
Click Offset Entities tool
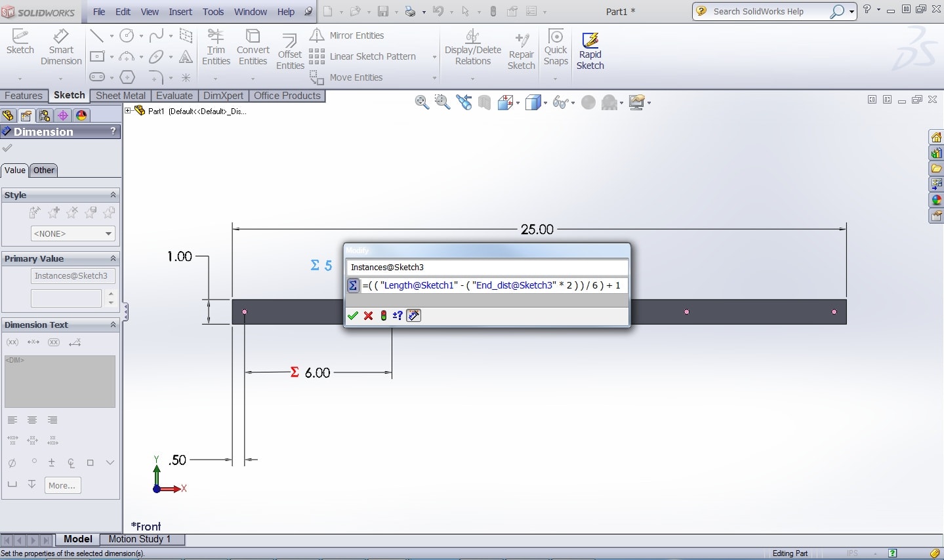(x=290, y=52)
